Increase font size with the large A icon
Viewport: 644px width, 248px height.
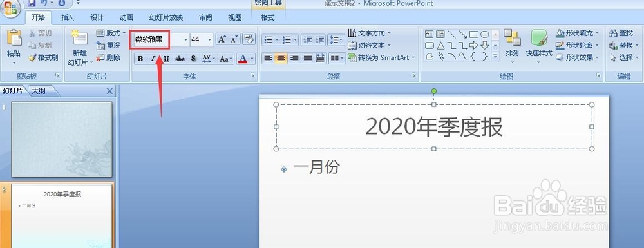tap(222, 39)
